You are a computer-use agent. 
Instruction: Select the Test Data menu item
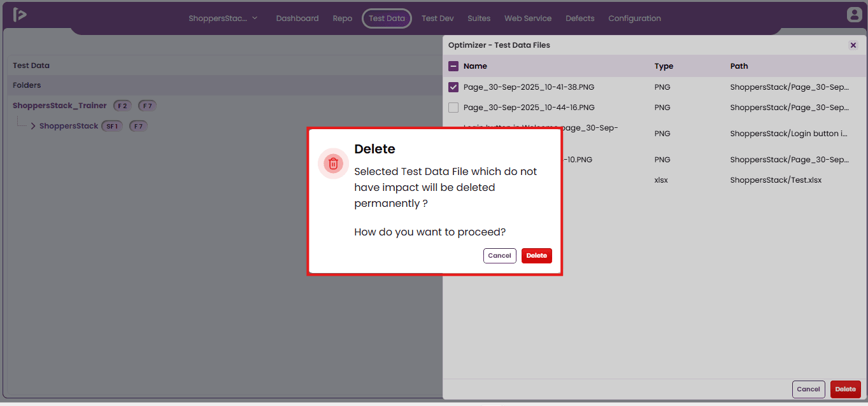387,18
